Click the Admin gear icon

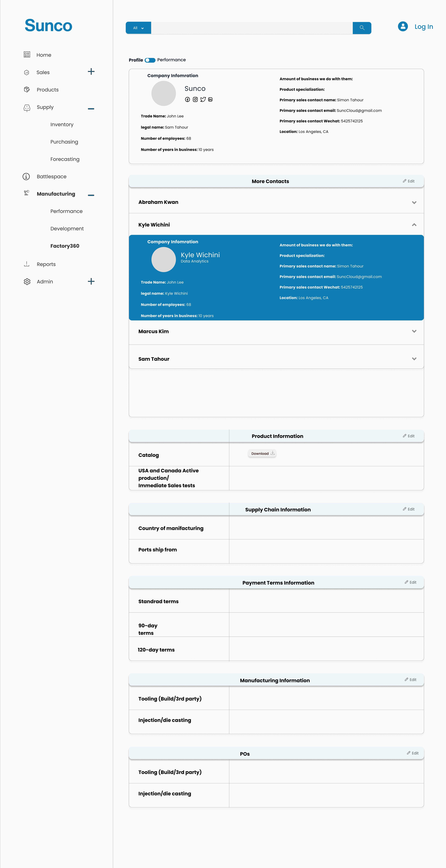tap(27, 282)
